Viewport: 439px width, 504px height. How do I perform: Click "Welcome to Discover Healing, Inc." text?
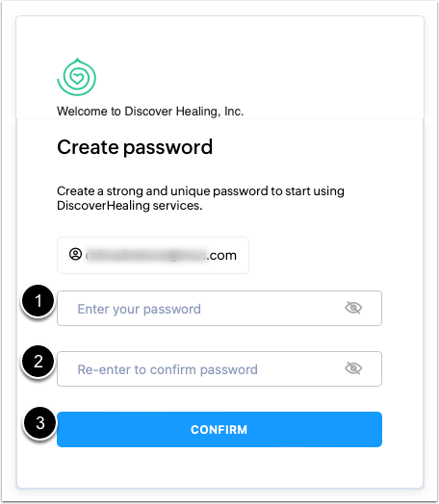pos(150,112)
